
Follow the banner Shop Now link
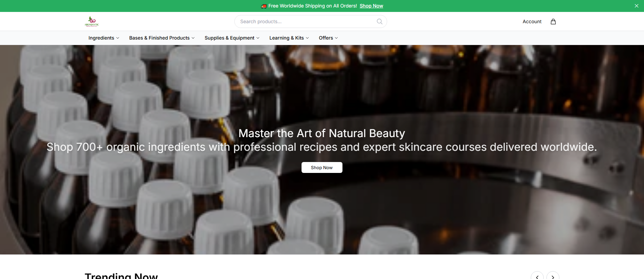[371, 6]
